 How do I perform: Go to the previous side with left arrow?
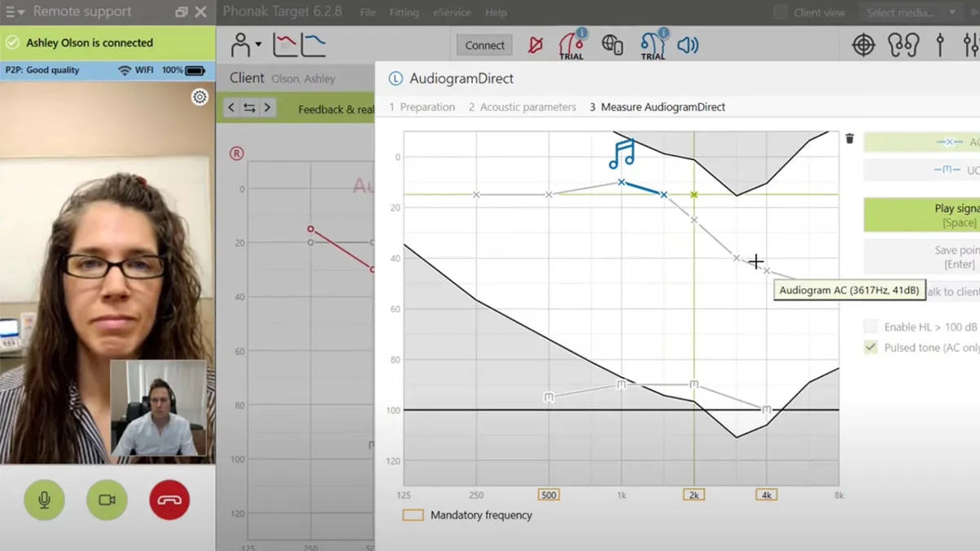[x=232, y=108]
